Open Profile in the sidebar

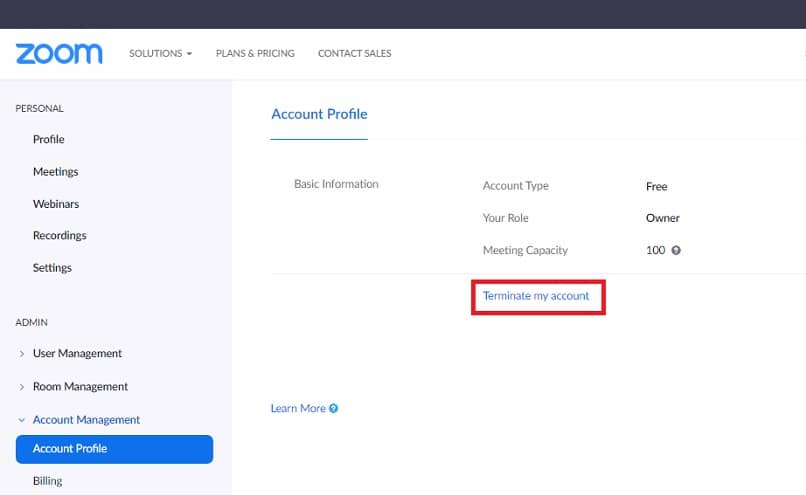click(48, 139)
